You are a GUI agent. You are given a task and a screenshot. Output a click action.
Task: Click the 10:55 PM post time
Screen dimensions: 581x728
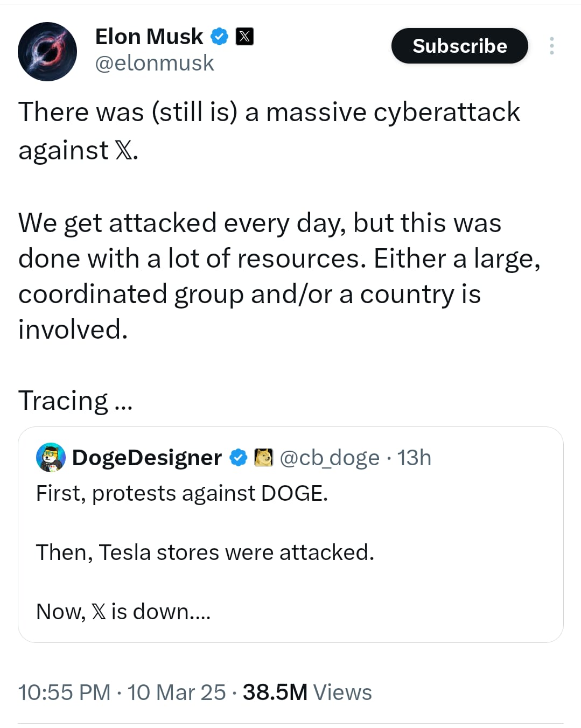(x=64, y=692)
